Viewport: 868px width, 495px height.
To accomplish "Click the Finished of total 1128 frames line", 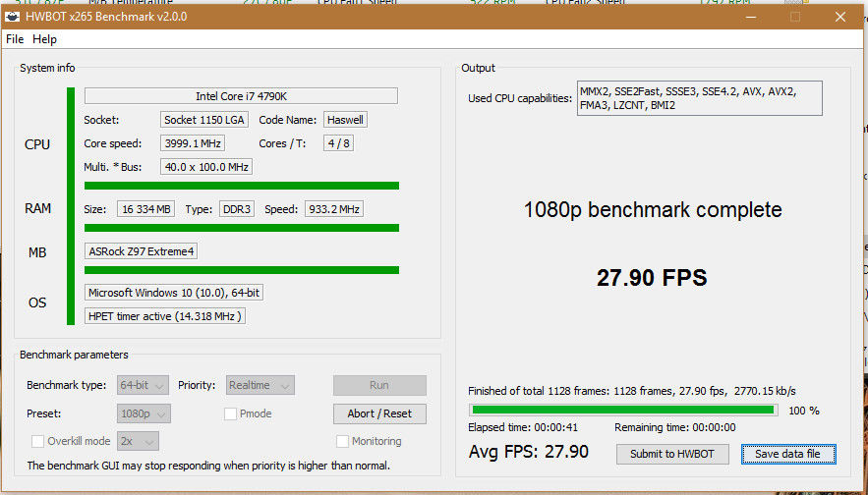I will click(632, 391).
